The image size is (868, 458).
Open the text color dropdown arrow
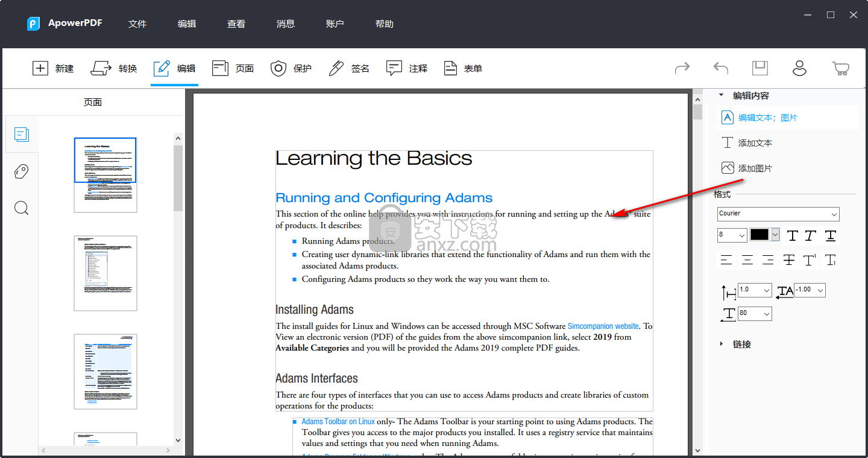[x=775, y=234]
